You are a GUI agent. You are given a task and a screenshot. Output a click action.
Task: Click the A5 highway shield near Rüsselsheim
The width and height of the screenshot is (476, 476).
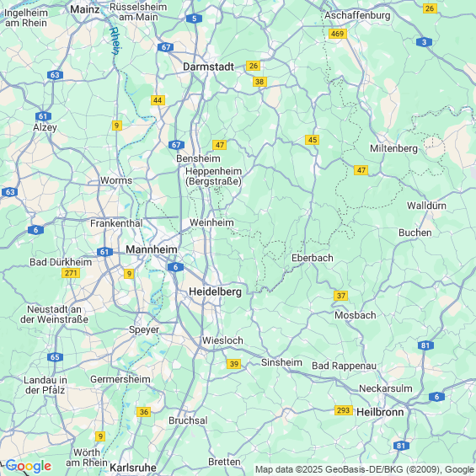click(194, 19)
